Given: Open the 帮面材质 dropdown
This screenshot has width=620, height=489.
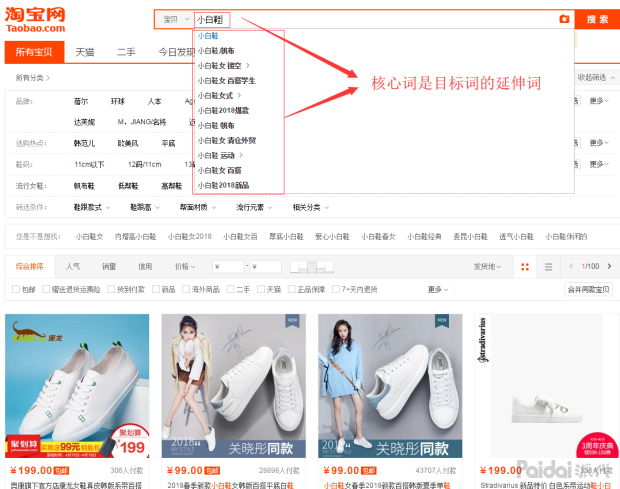Looking at the screenshot, I should coord(198,207).
